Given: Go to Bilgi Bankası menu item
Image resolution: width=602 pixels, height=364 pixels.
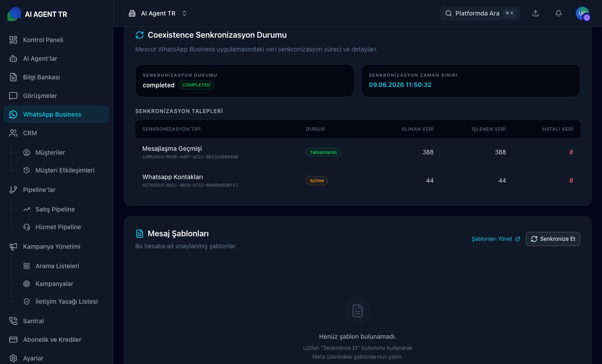Looking at the screenshot, I should 56,77.
